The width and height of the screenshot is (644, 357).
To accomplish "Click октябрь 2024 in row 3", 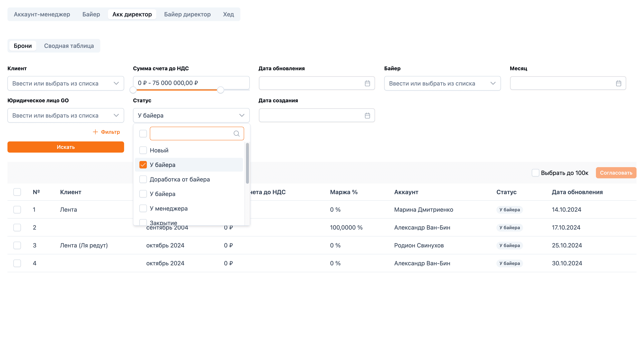I will click(x=165, y=245).
